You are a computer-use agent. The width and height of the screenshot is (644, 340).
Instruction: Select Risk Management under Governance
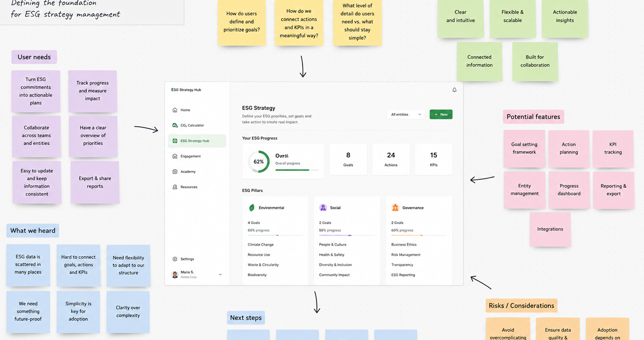406,255
